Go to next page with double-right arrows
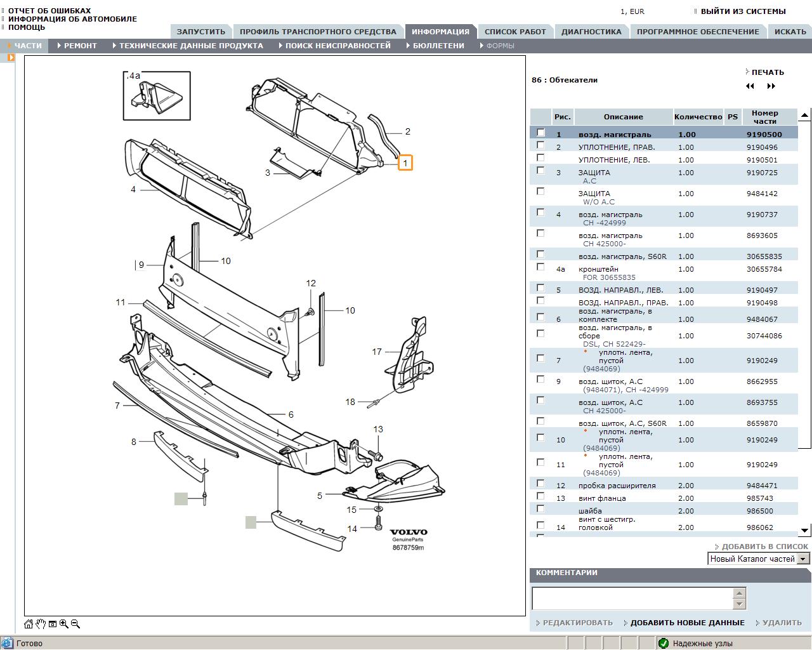Viewport: 812px width, 650px height. tap(771, 86)
